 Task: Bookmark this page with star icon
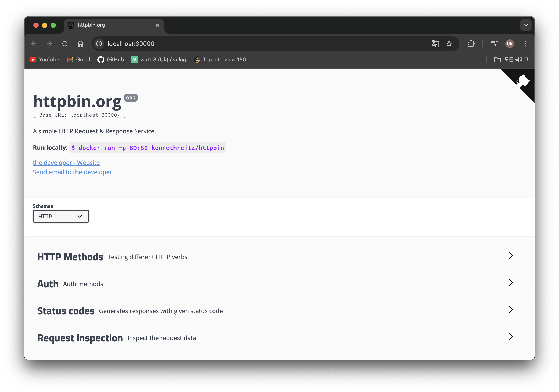[449, 44]
